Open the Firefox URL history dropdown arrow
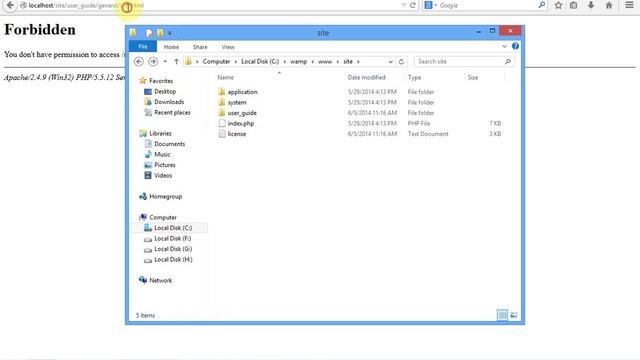640x360 pixels. pos(404,5)
